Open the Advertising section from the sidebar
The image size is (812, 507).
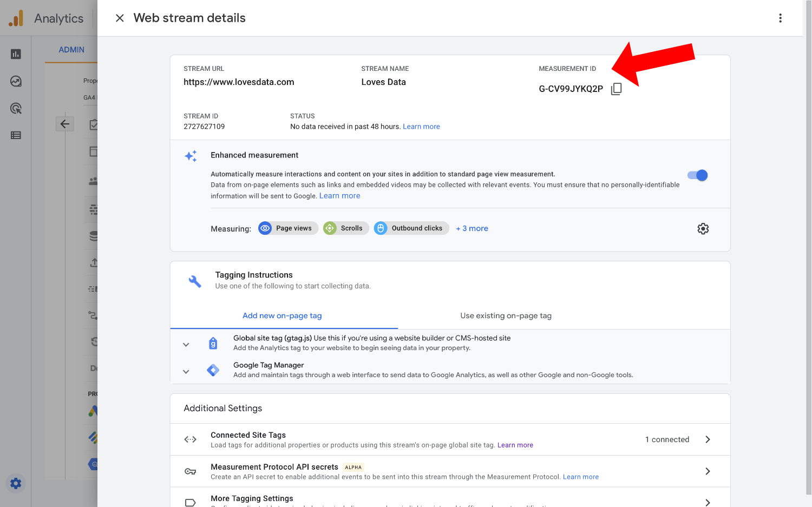(x=15, y=108)
